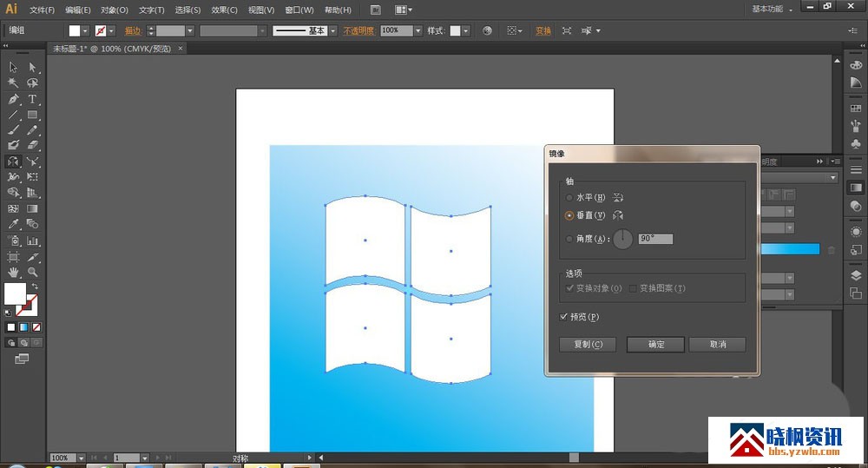Change screen mode at toolbox bottom

click(x=22, y=359)
